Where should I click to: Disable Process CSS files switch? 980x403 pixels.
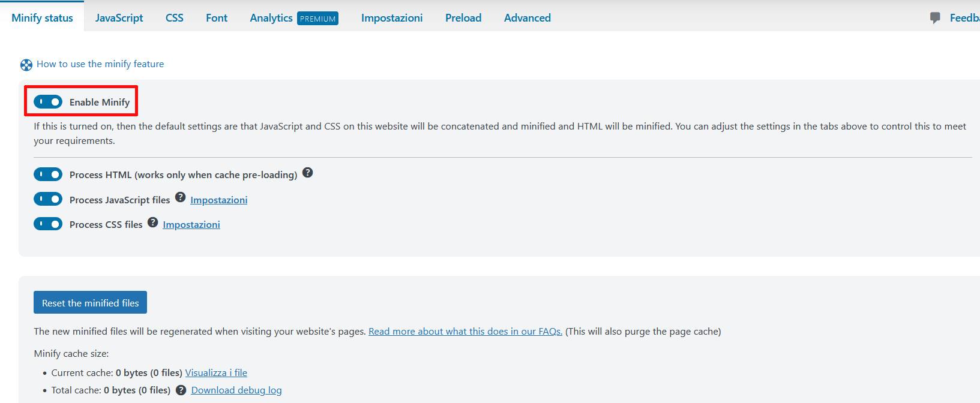[x=48, y=224]
